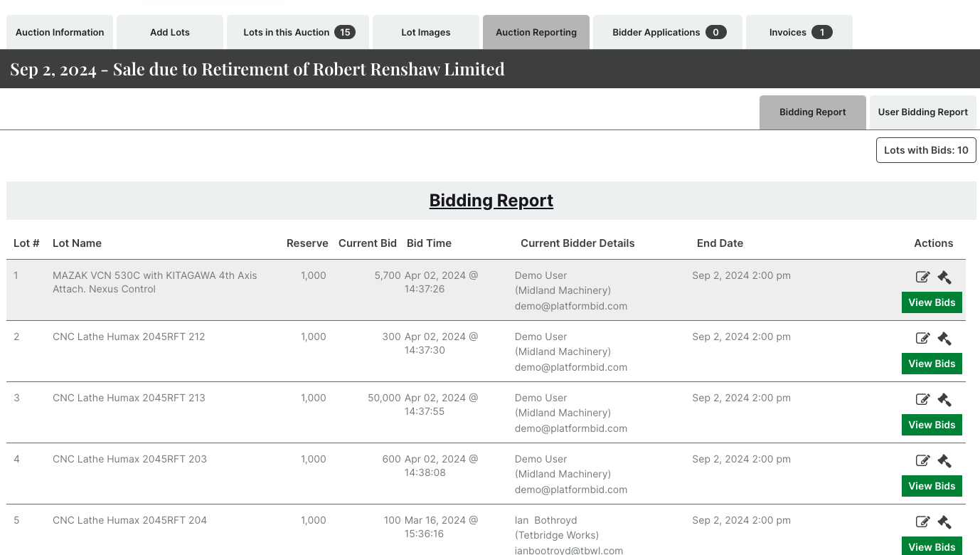The width and height of the screenshot is (980, 555).
Task: Click the gavel icon for lot 4
Action: click(x=944, y=461)
